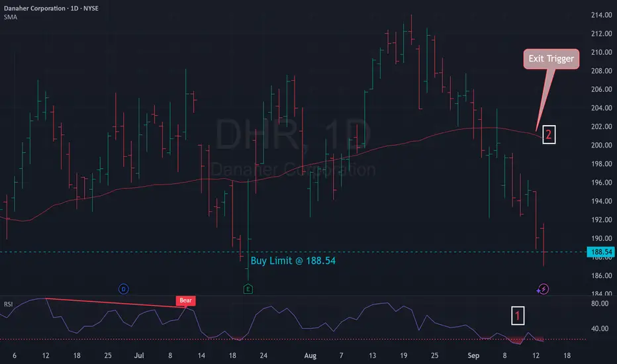Select the red RSI divergence trendline

click(116, 303)
